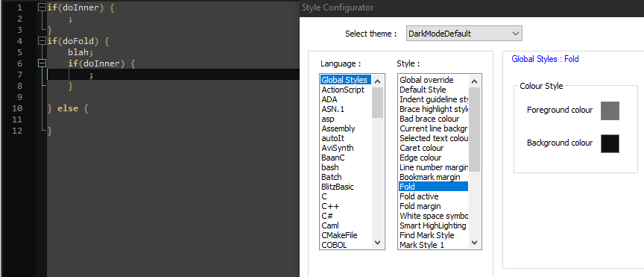Select Batch language entry
This screenshot has width=644, height=277.
pos(346,177)
